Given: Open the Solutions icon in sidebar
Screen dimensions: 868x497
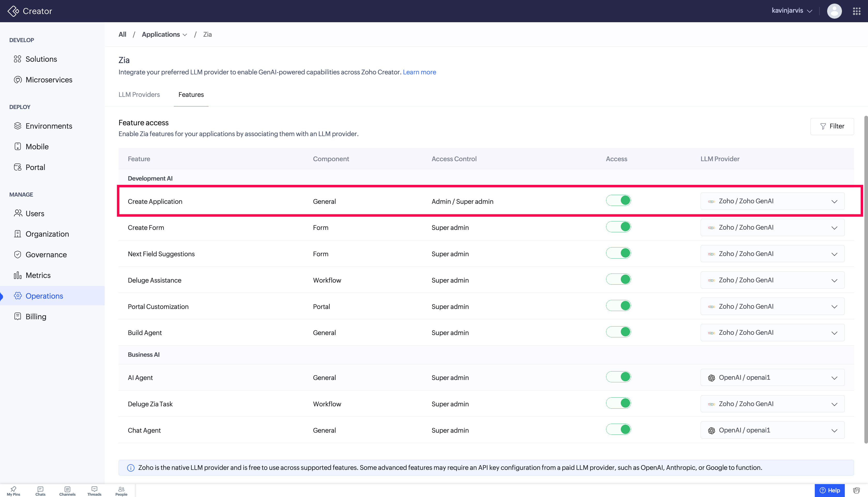Looking at the screenshot, I should [x=17, y=59].
